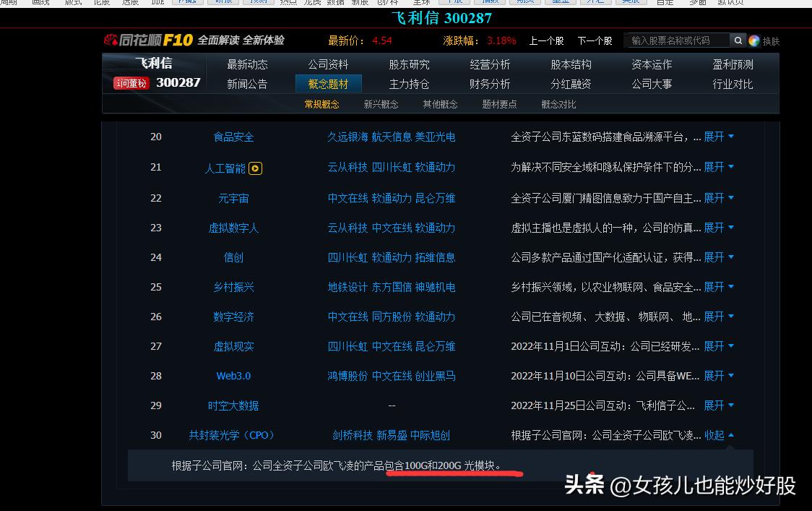Open the 人工智能 concept link
Viewport: 812px width, 511px height.
pos(225,168)
